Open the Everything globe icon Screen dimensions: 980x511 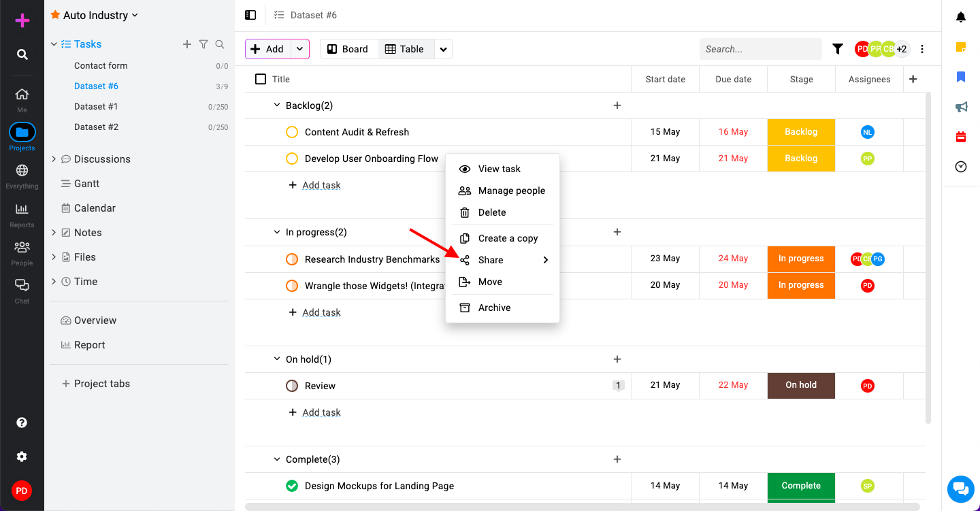tap(22, 170)
